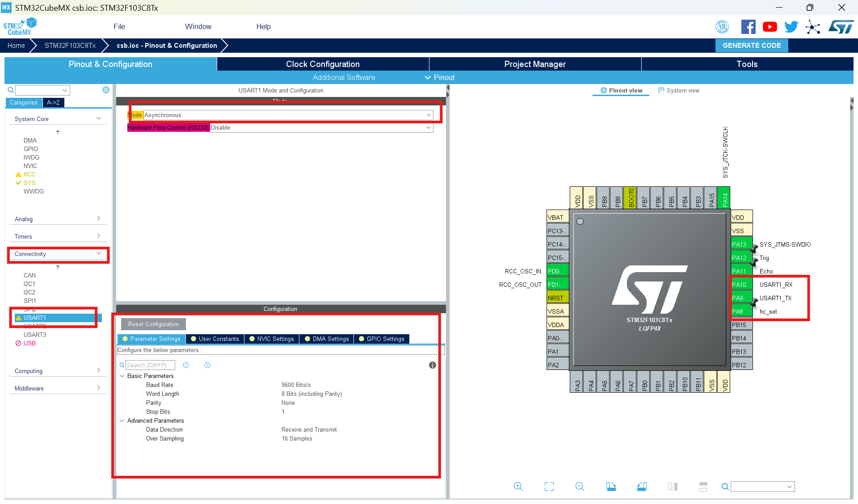The width and height of the screenshot is (858, 504).
Task: Switch to System view
Action: 678,90
